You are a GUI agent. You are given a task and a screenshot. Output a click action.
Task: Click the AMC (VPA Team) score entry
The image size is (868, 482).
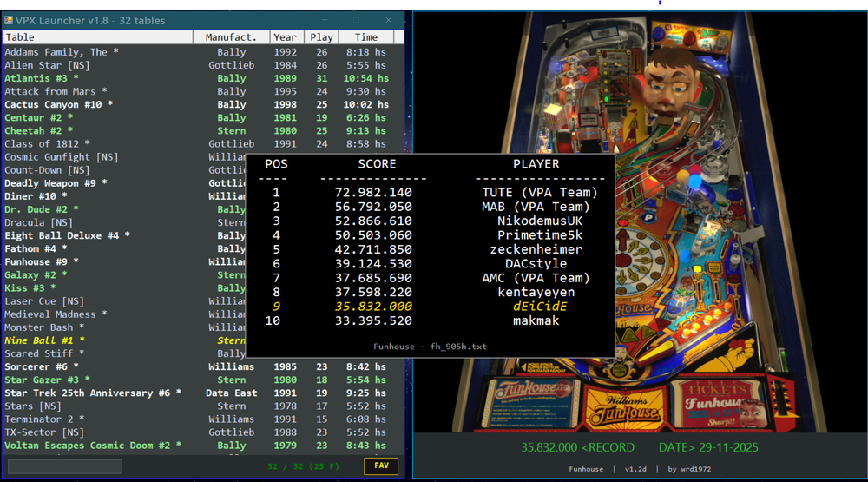pos(431,278)
